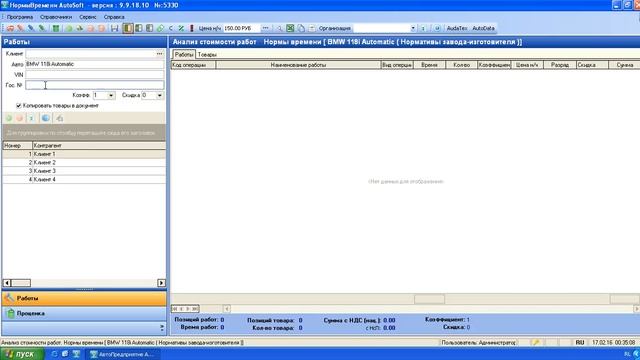Click the Авто field showing BMW 118i Automatic
The width and height of the screenshot is (640, 360).
95,64
